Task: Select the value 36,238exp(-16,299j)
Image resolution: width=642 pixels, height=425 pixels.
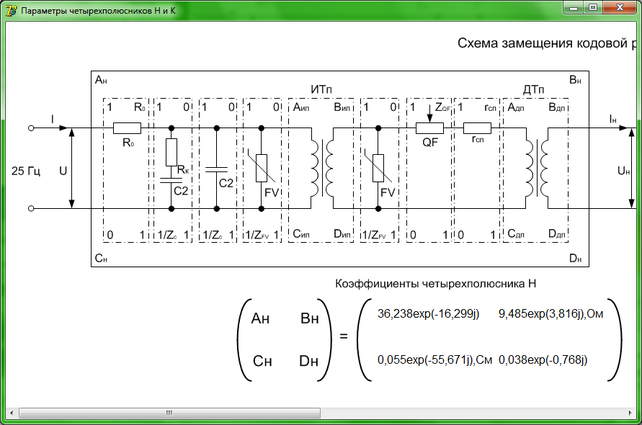Action: tap(428, 314)
